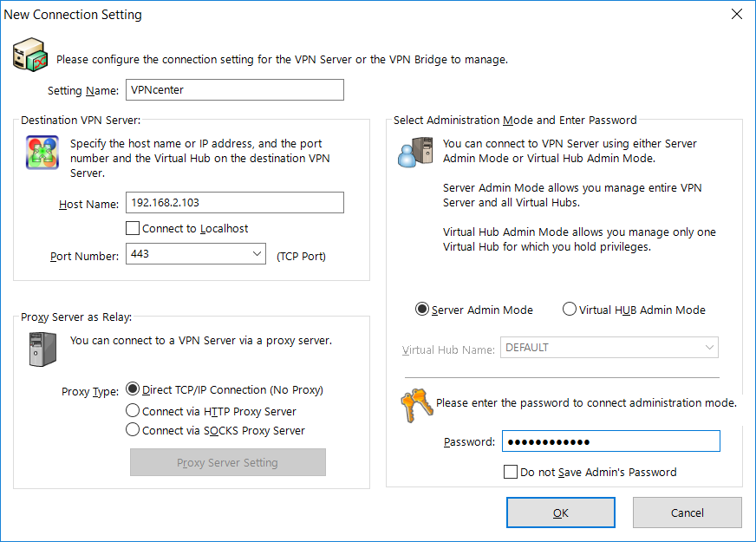Click the server box icon at top left
This screenshot has width=756, height=542.
click(x=29, y=55)
